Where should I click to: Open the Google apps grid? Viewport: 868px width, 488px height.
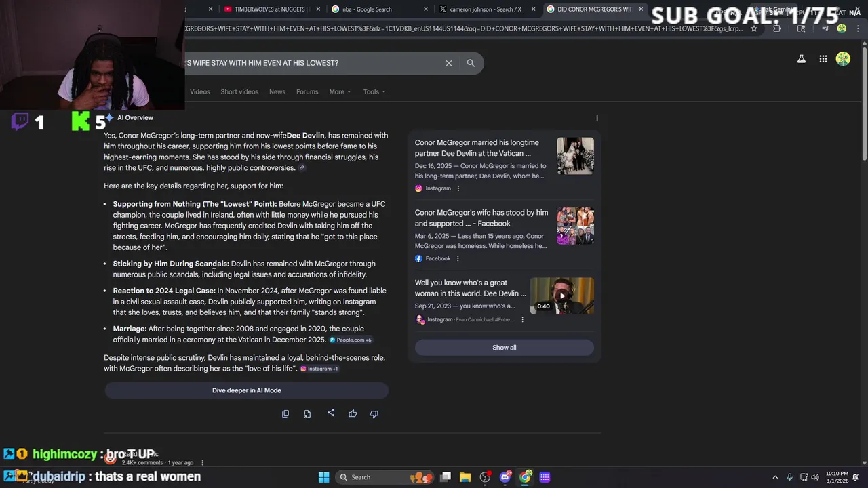coord(823,59)
